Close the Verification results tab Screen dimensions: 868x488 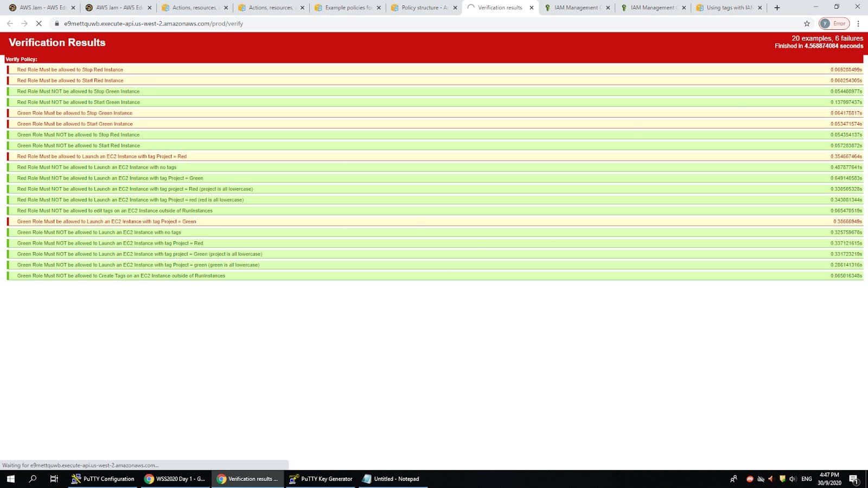(531, 8)
